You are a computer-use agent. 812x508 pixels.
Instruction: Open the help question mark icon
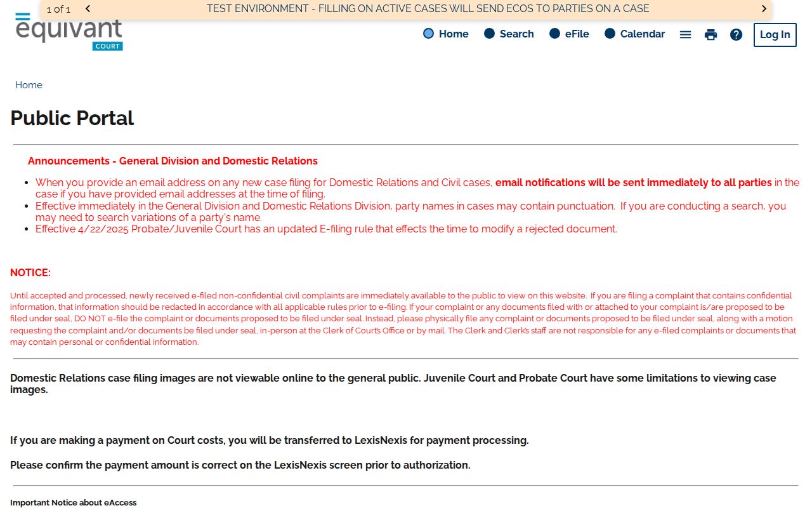736,34
